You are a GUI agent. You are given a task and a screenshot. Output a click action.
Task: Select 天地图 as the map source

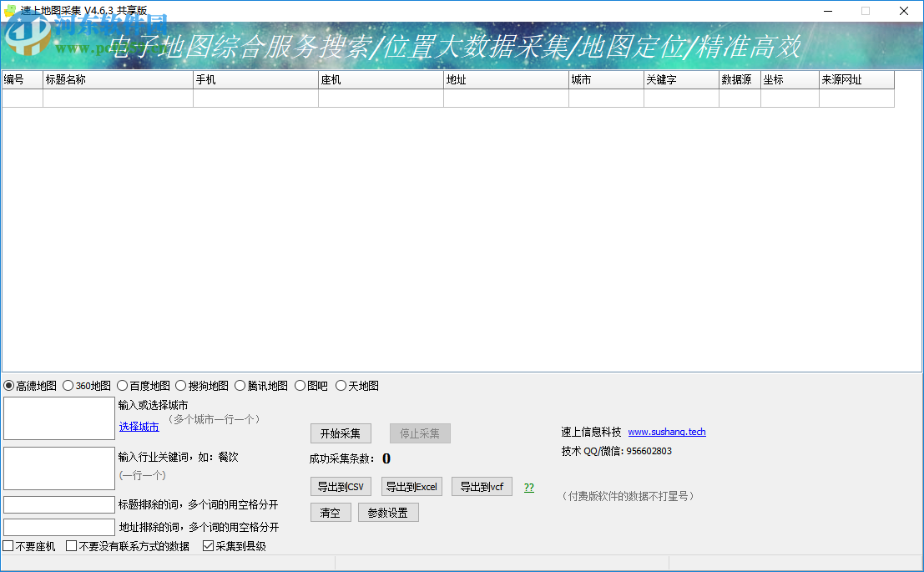tap(341, 385)
